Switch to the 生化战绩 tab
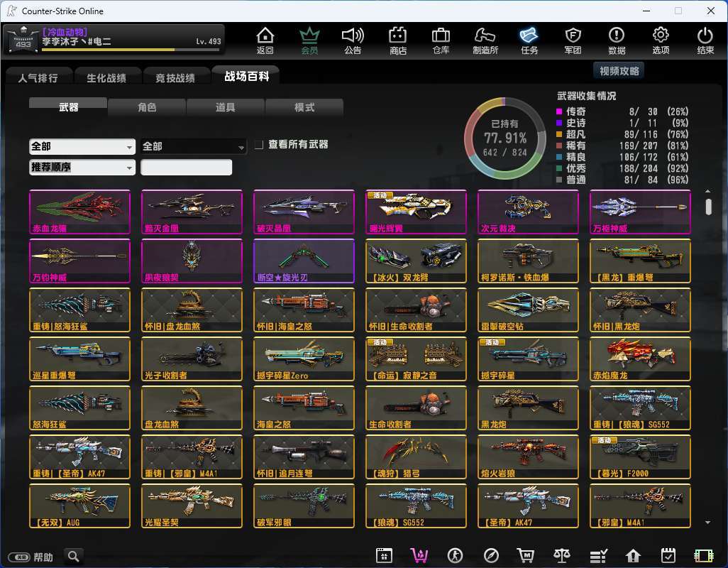The width and height of the screenshot is (728, 568). (106, 77)
